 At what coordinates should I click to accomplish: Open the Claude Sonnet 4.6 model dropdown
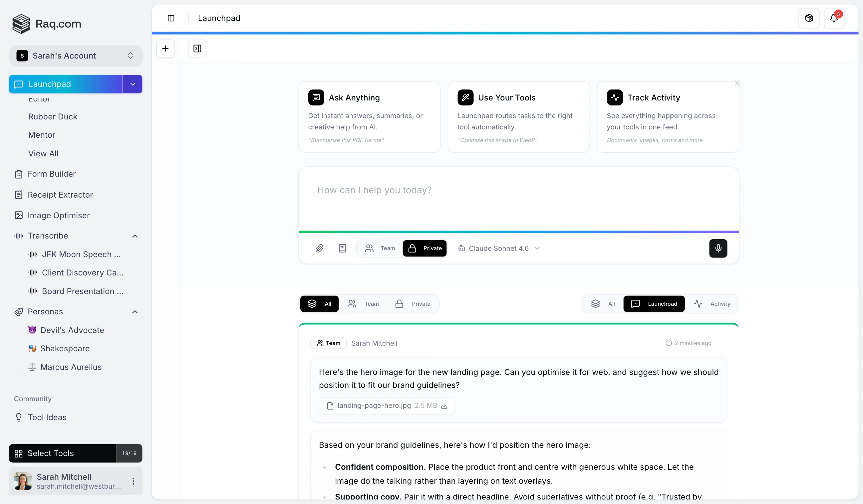click(x=499, y=248)
